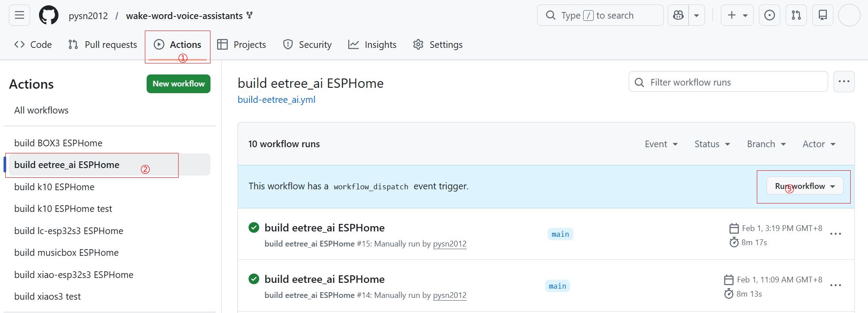This screenshot has width=868, height=313.
Task: Click the New workflow button
Action: [178, 84]
